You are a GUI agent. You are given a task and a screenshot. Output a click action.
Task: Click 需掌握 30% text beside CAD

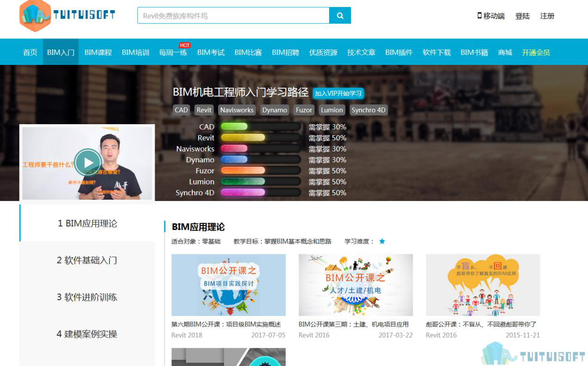327,127
